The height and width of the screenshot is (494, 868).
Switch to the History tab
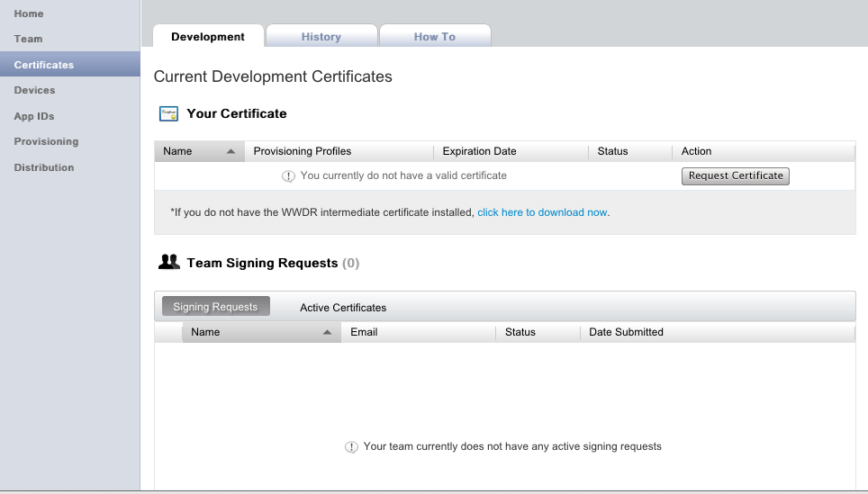pos(321,37)
